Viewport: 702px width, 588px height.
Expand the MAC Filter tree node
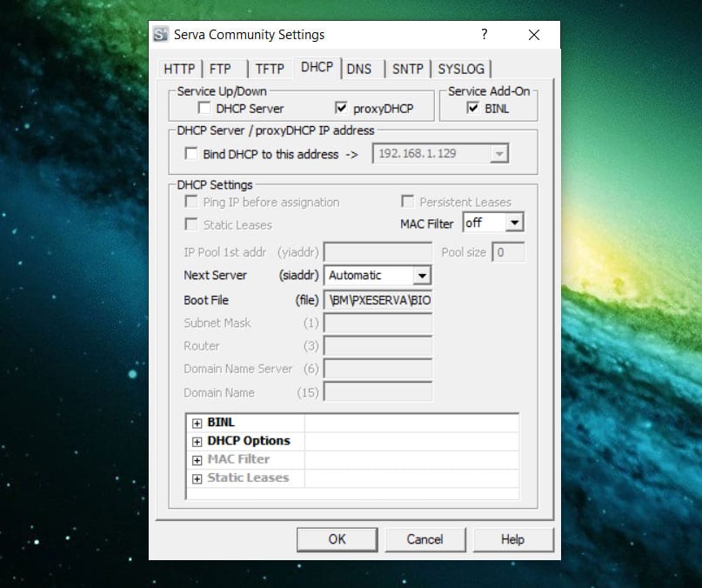pos(197,460)
